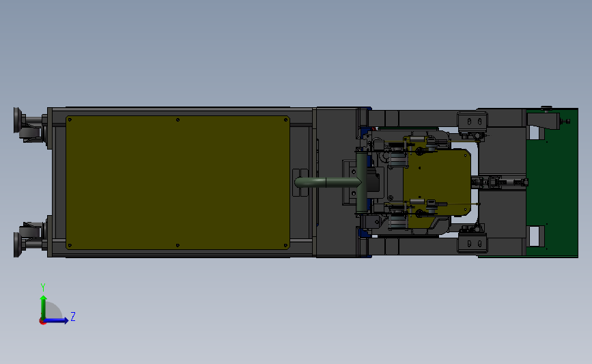592x364 pixels.
Task: Pick the lower left leveling foot caster
Action: coord(29,240)
